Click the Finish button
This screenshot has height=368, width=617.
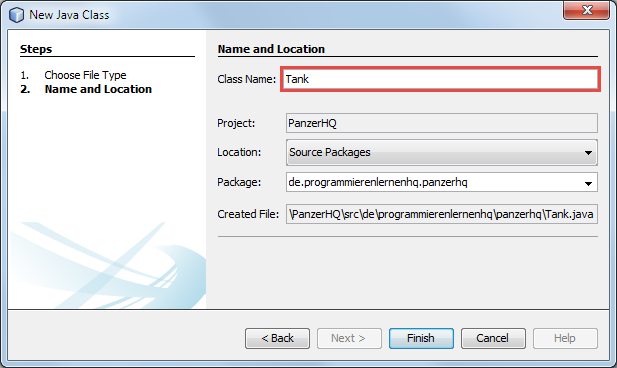pyautogui.click(x=421, y=338)
